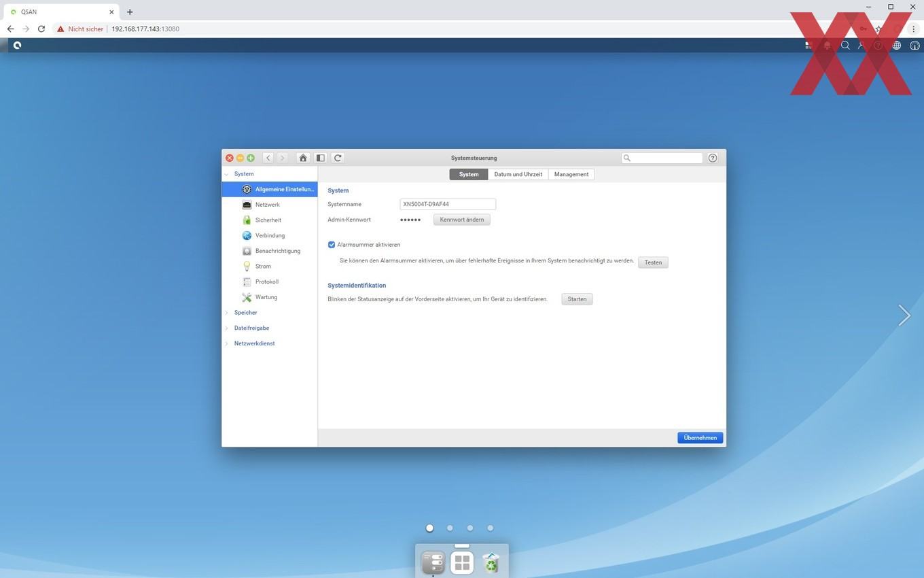Go forward with the right arrow in Systemsteuerung

pyautogui.click(x=283, y=158)
